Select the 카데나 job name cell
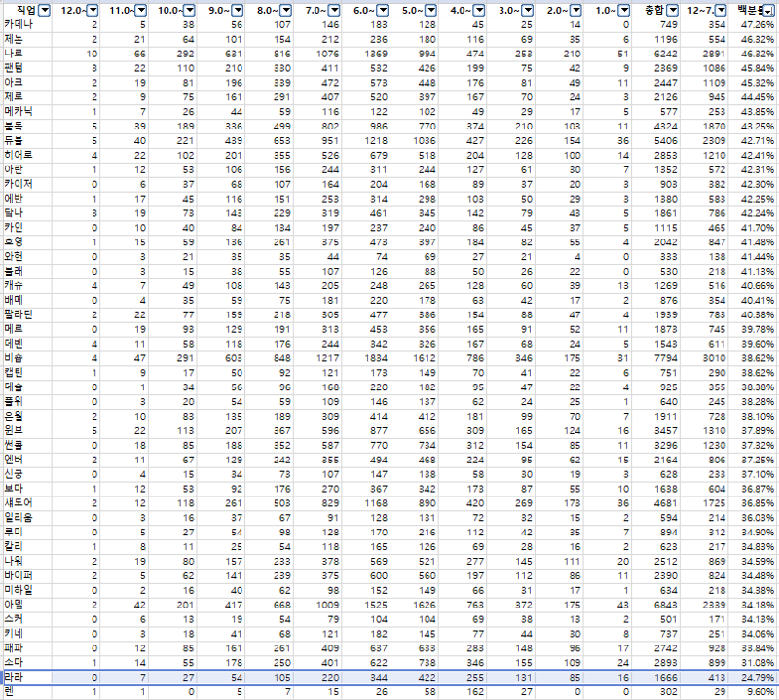The width and height of the screenshot is (779, 700). click(27, 25)
